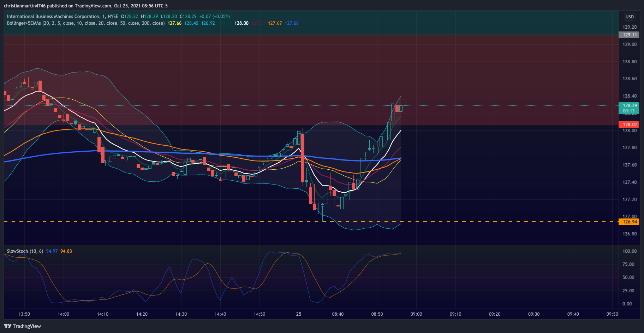The image size is (644, 333).
Task: Click stochastic axis label 50.00
Action: click(628, 277)
